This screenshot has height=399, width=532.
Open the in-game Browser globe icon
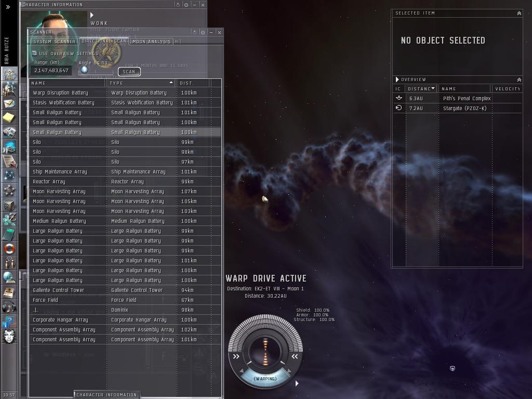(9, 277)
